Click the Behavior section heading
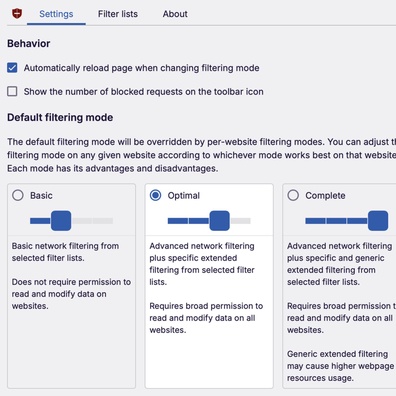 (29, 44)
